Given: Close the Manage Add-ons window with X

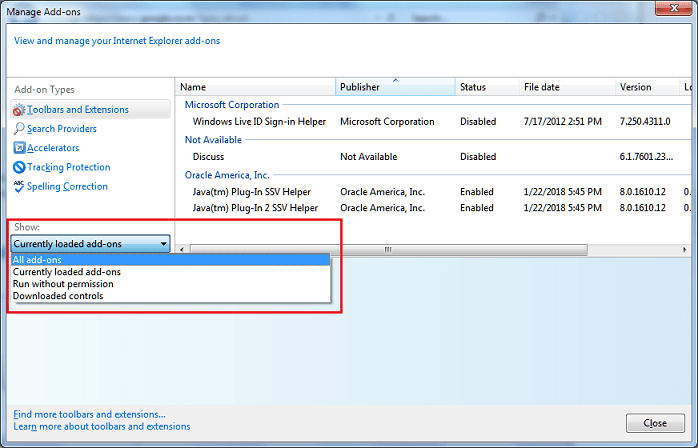Looking at the screenshot, I should [674, 8].
